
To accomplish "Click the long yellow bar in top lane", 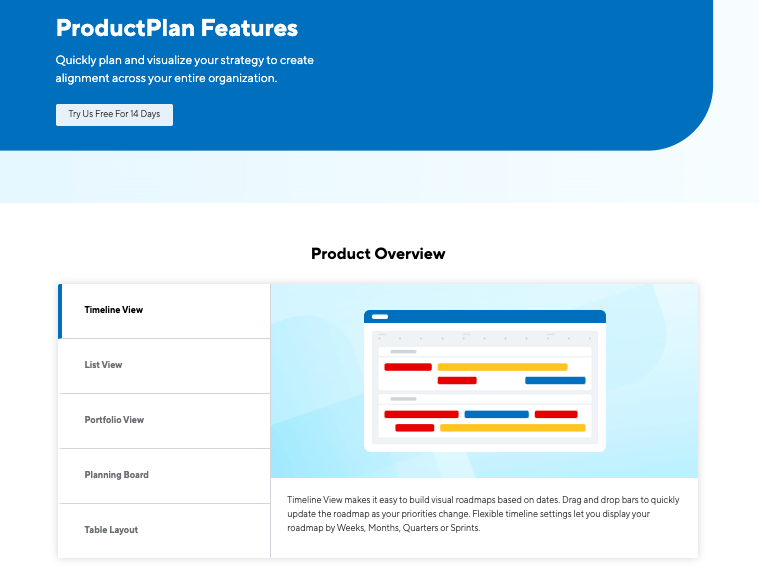I will [502, 367].
